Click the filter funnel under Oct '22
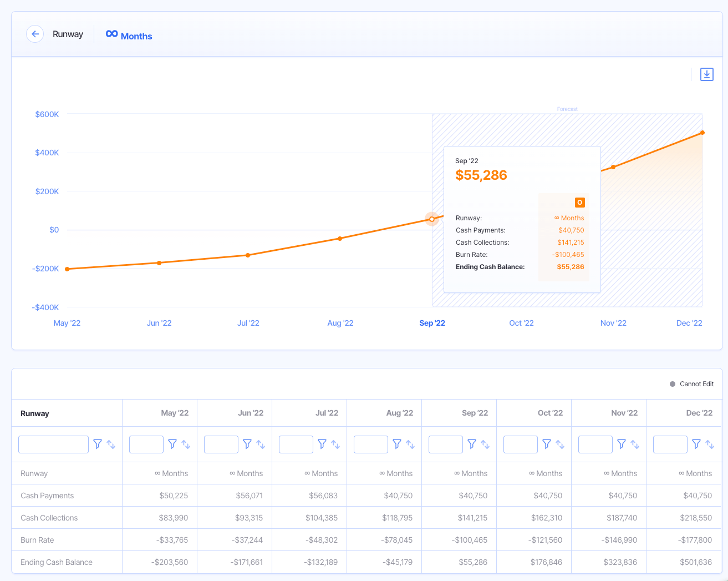The image size is (728, 581). coord(546,444)
